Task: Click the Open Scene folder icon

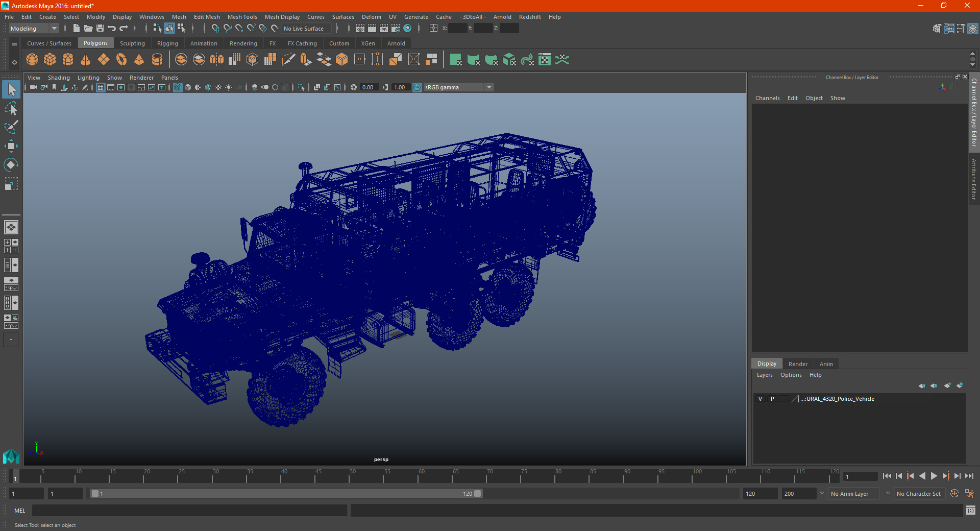Action: tap(88, 29)
